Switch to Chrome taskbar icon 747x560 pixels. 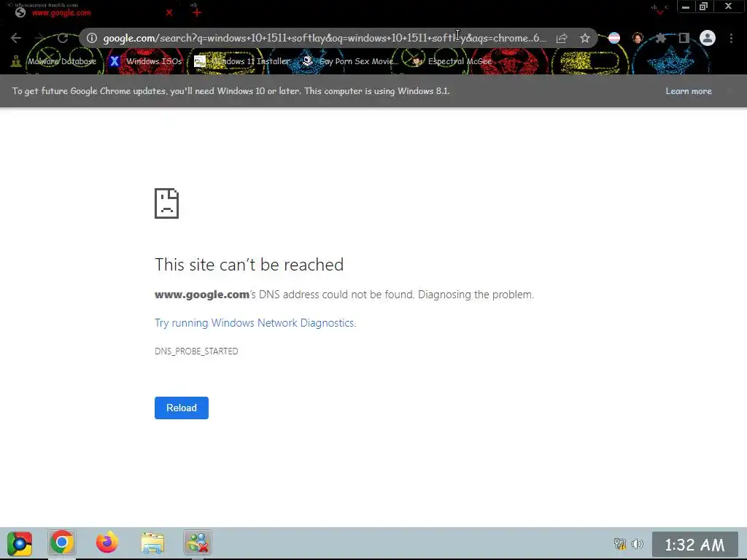(62, 542)
